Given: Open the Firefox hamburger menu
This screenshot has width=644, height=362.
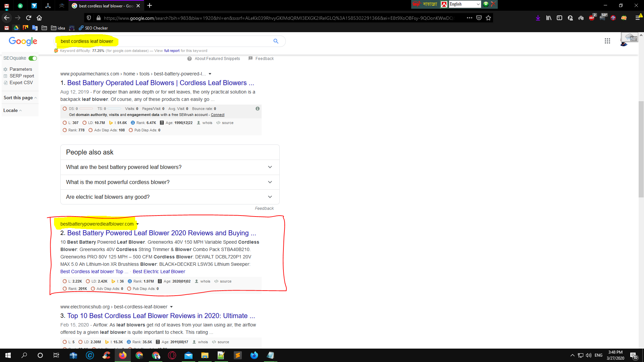Looking at the screenshot, I should tap(637, 18).
